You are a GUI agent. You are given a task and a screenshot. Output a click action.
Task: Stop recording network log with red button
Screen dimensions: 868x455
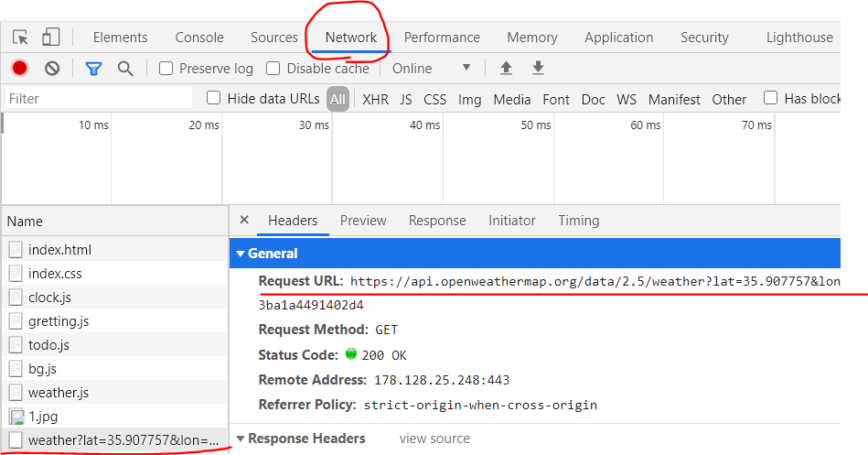(x=19, y=68)
